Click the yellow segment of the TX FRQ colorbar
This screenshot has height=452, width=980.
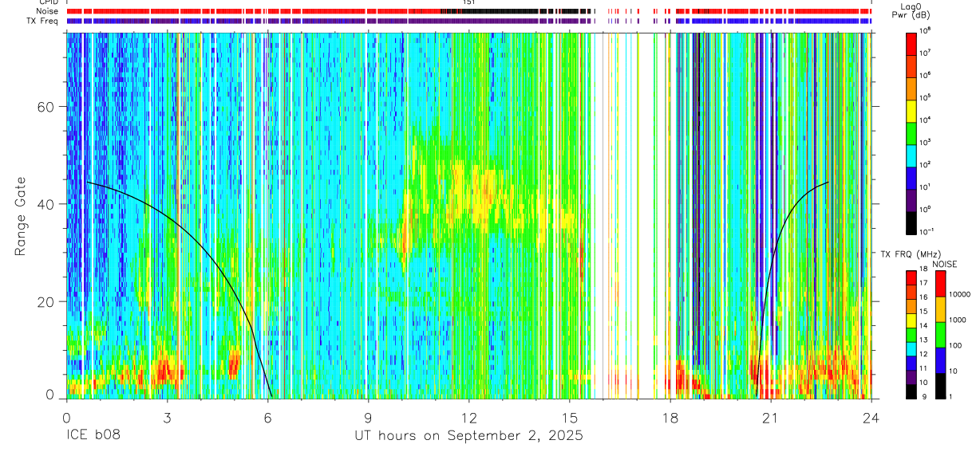[911, 320]
